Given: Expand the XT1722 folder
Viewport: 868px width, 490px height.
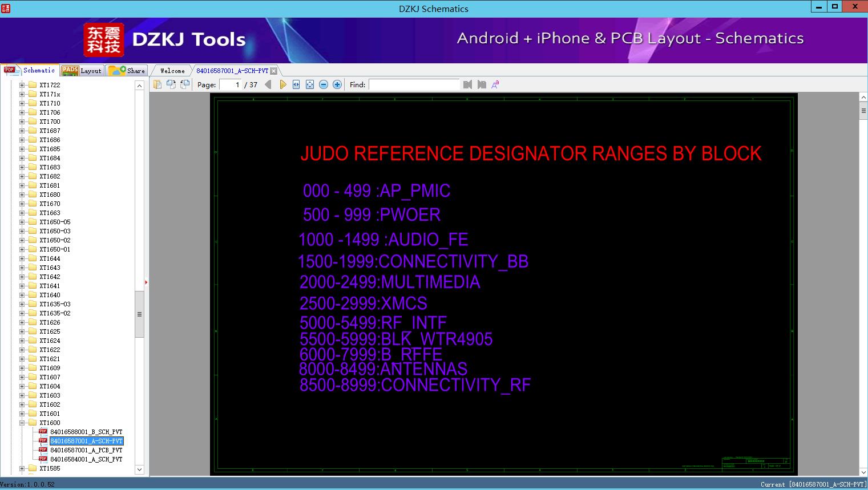Looking at the screenshot, I should [x=22, y=85].
